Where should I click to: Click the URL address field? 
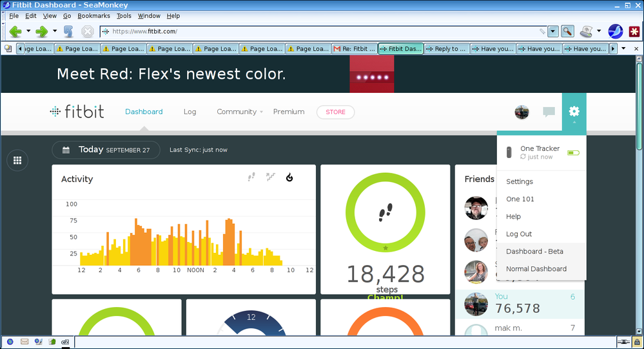coord(324,31)
